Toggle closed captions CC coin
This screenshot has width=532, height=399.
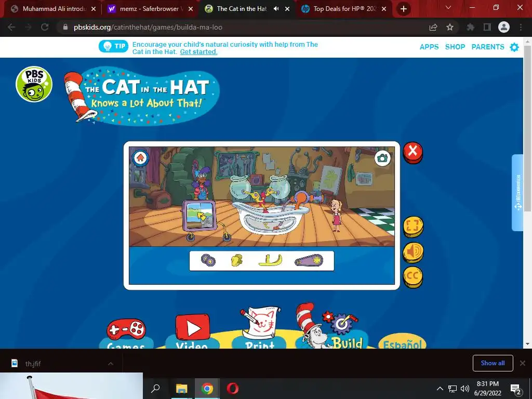click(x=413, y=277)
